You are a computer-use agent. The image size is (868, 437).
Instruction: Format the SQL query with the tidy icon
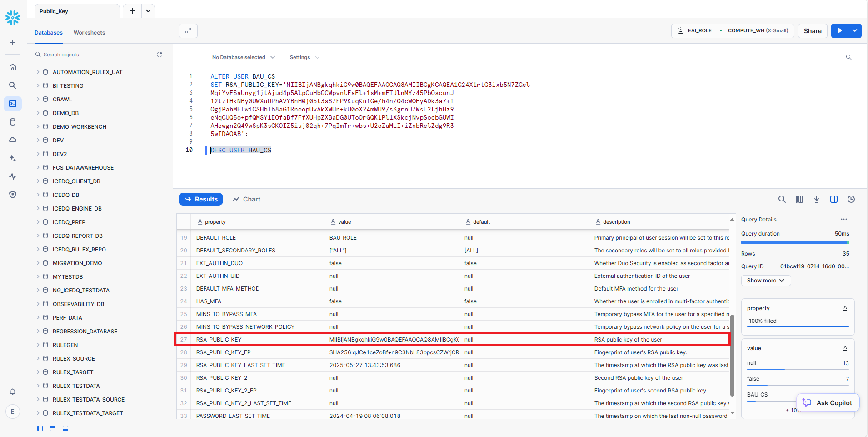point(188,30)
